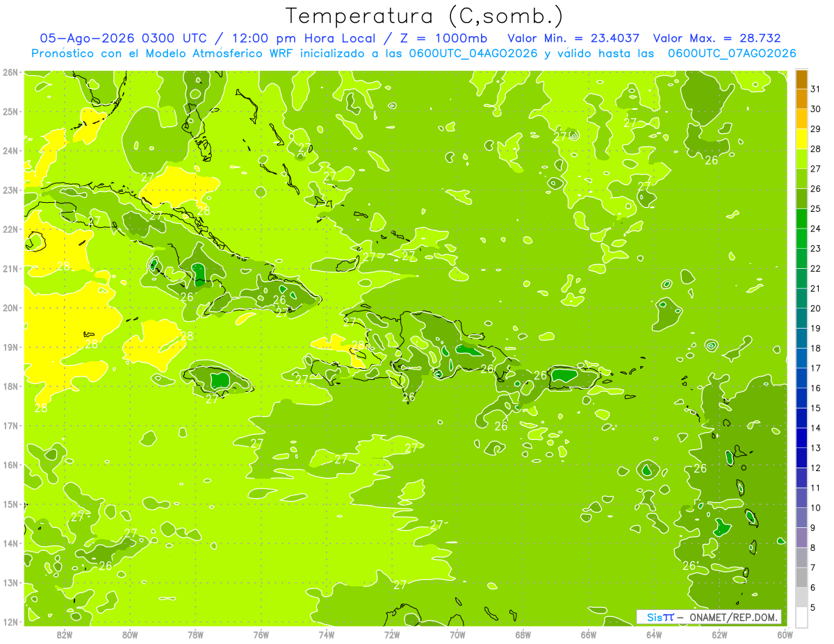Click the 12N latitude axis label
Screen dimensions: 834x644
(10, 622)
